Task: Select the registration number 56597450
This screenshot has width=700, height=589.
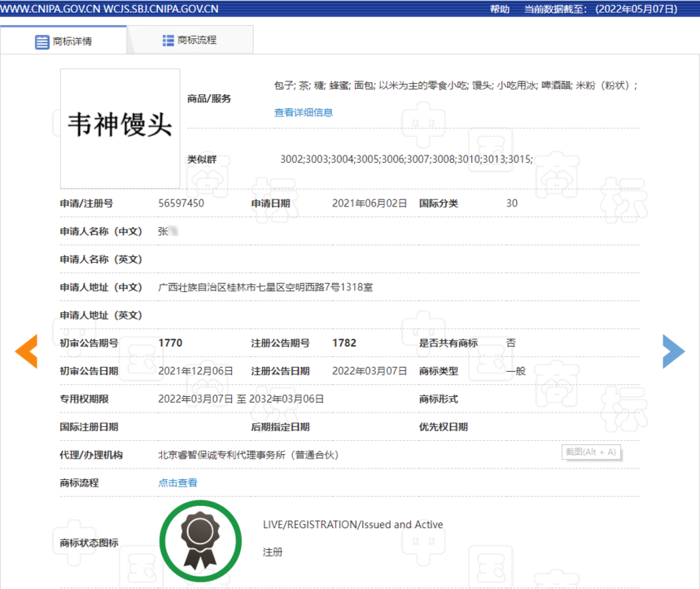Action: (x=182, y=203)
